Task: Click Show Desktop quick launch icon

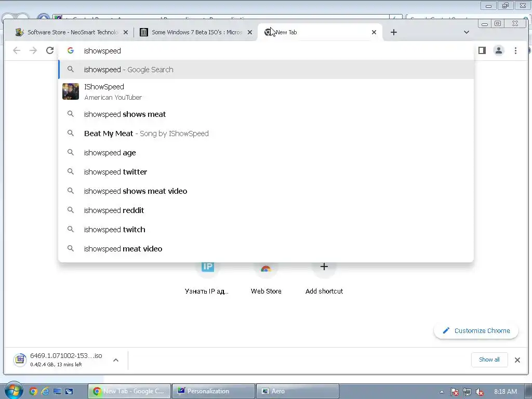Action: [x=57, y=392]
